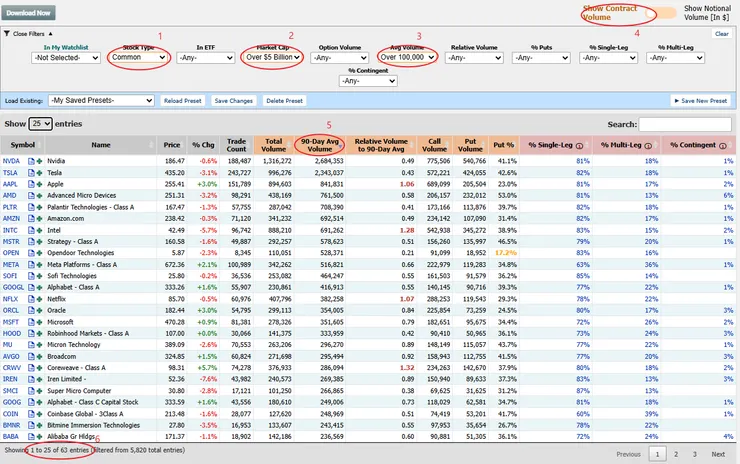Click into the Search input field

click(x=684, y=124)
